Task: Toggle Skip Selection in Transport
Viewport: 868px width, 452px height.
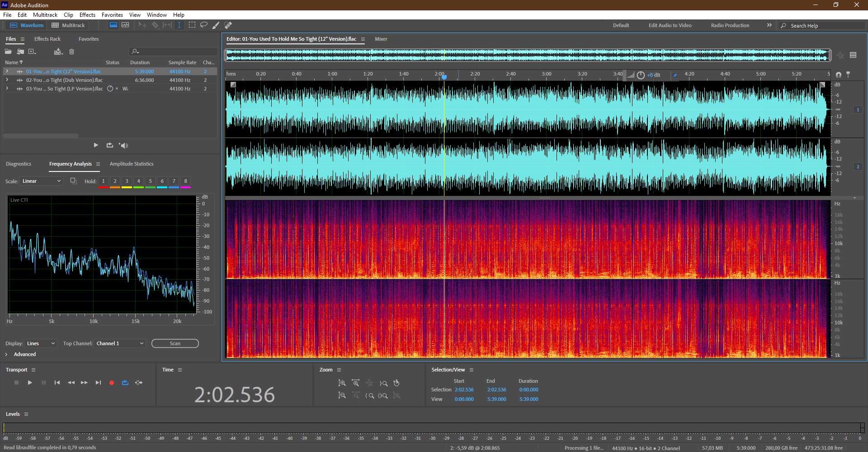Action: (139, 383)
